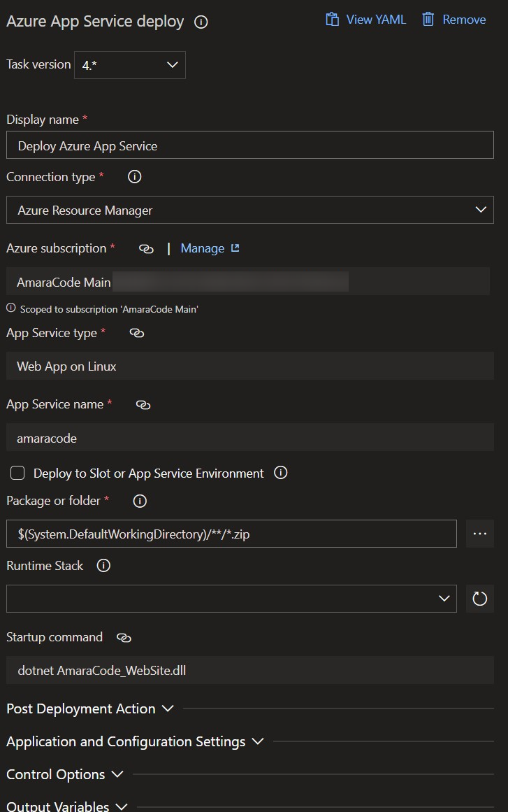Click the View YAML clipboard icon
Screen dimensions: 508x812
point(332,20)
